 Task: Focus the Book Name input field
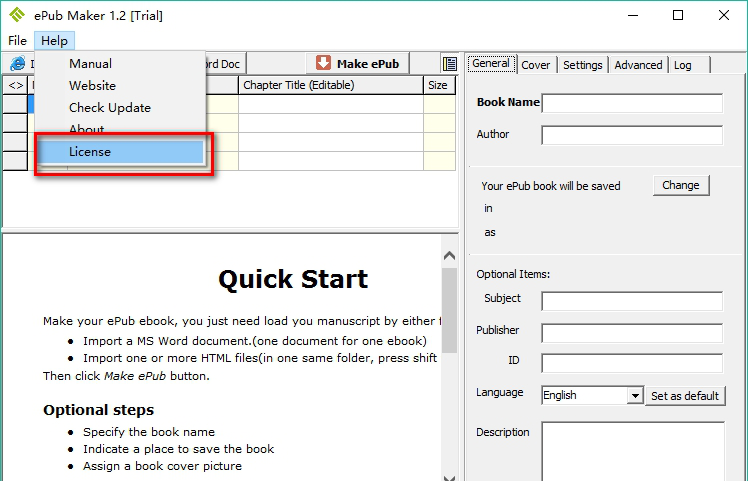(632, 103)
